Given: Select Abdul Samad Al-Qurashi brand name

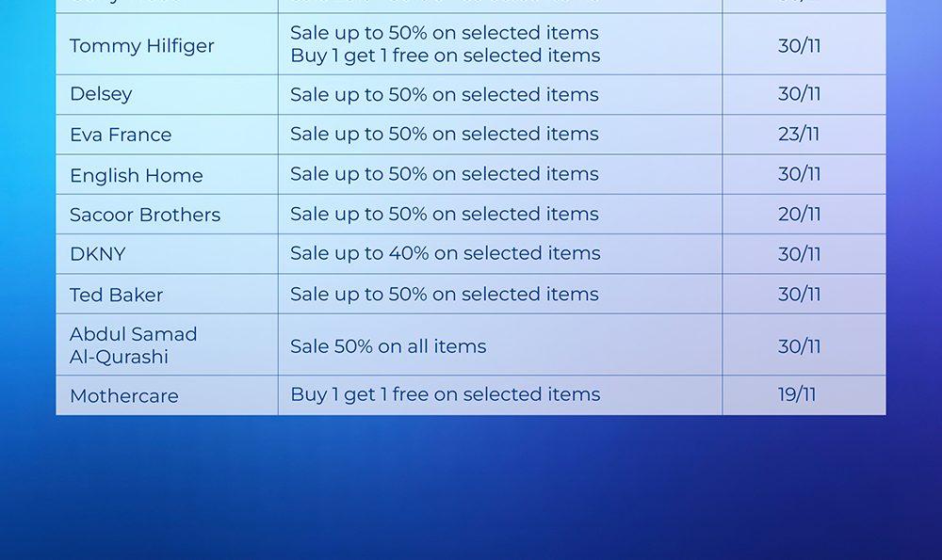Looking at the screenshot, I should [133, 345].
